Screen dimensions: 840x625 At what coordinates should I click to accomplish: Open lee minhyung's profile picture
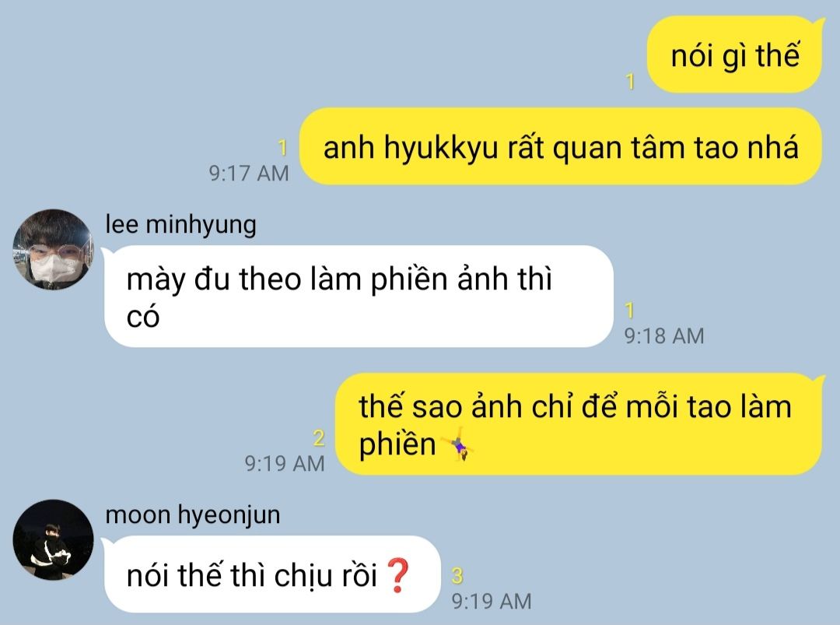point(53,249)
